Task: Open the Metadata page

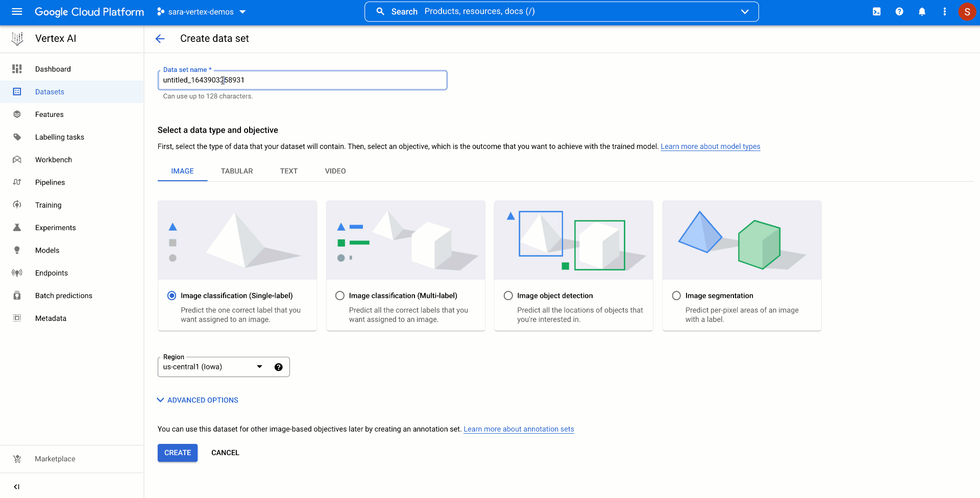Action: [x=51, y=318]
